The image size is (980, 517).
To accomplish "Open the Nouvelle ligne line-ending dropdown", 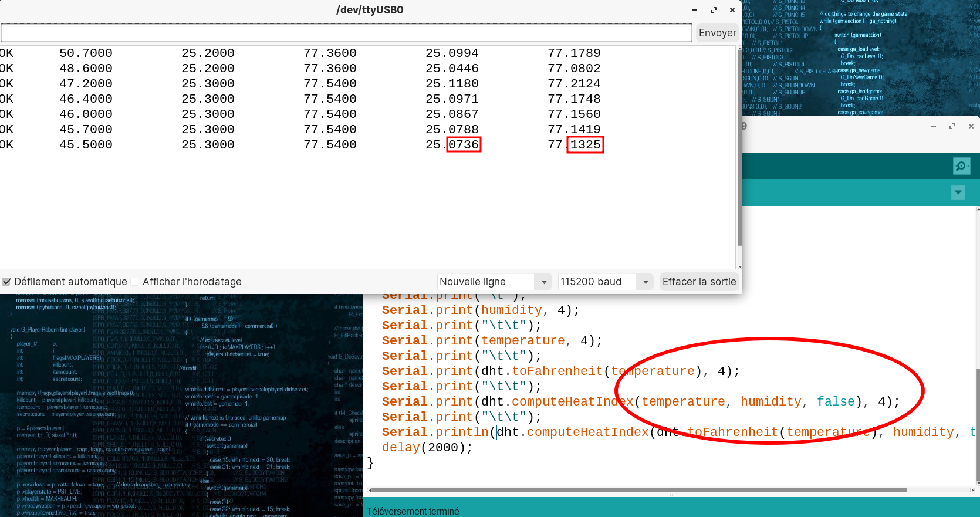I will pos(495,282).
